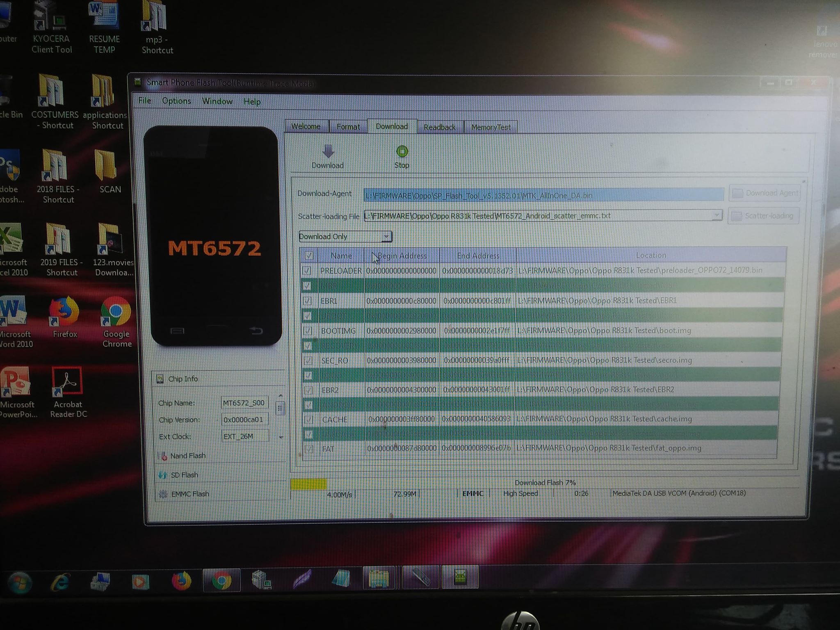The width and height of the screenshot is (840, 630).
Task: Switch to the Readback tab
Action: click(x=439, y=127)
